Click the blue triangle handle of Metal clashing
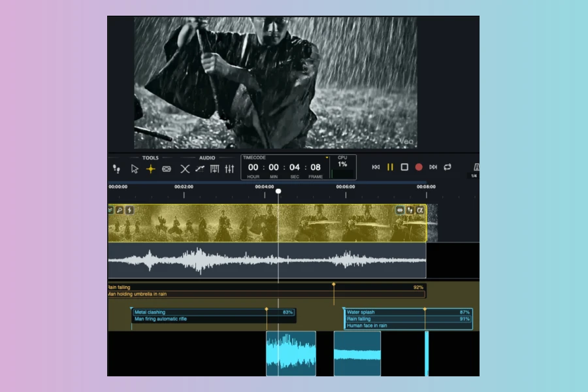The height and width of the screenshot is (392, 588). coord(131,309)
